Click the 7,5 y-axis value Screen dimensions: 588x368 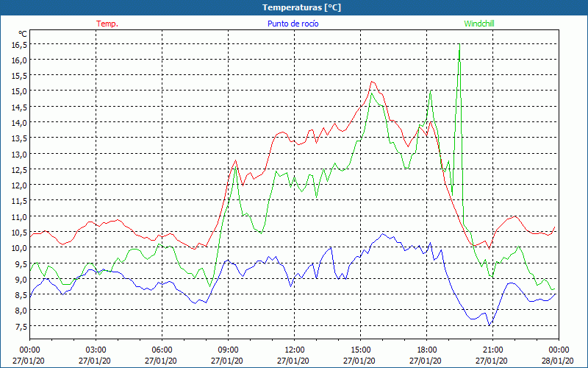click(21, 326)
